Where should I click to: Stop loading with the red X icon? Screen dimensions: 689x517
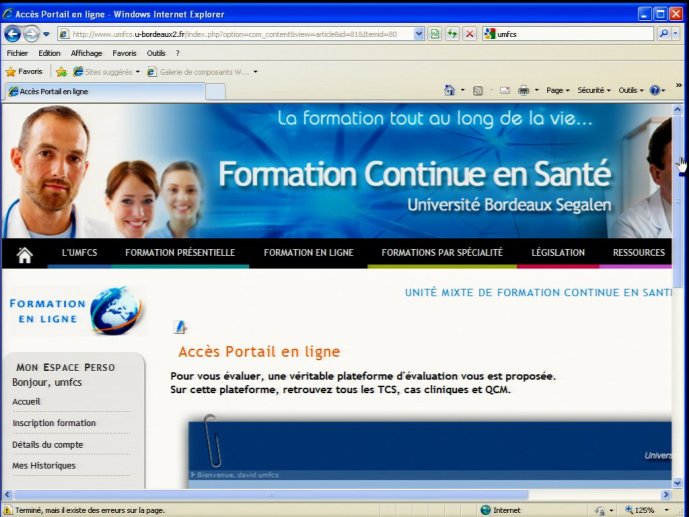point(470,34)
